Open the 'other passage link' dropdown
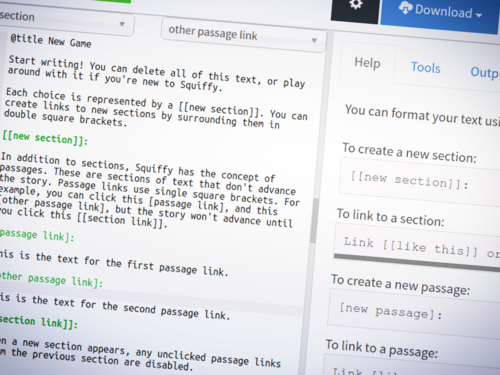Image resolution: width=500 pixels, height=375 pixels. 243,35
